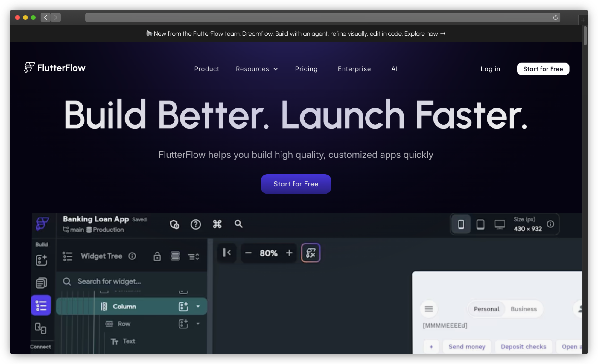The image size is (598, 364).
Task: Select the Text tree item
Action: coord(123,341)
